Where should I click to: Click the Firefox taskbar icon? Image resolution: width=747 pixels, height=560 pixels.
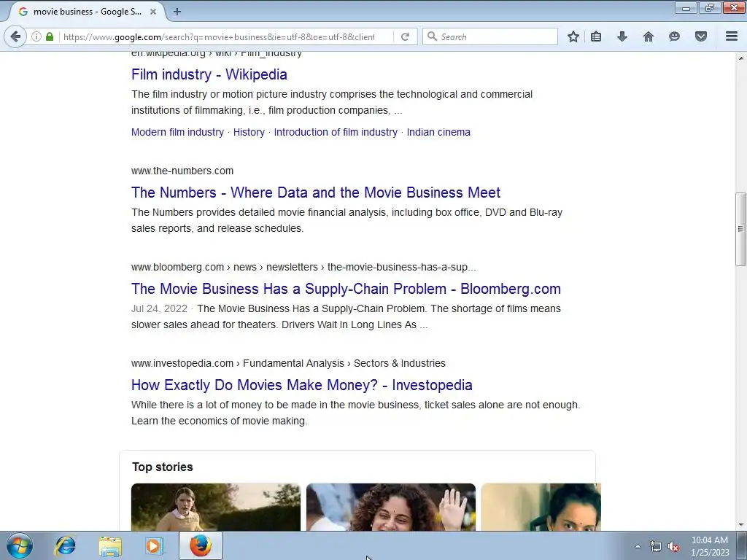pos(201,545)
